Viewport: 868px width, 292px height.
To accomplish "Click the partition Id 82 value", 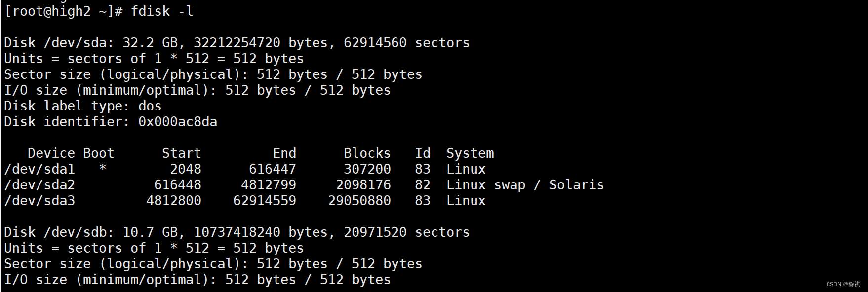I will 423,185.
